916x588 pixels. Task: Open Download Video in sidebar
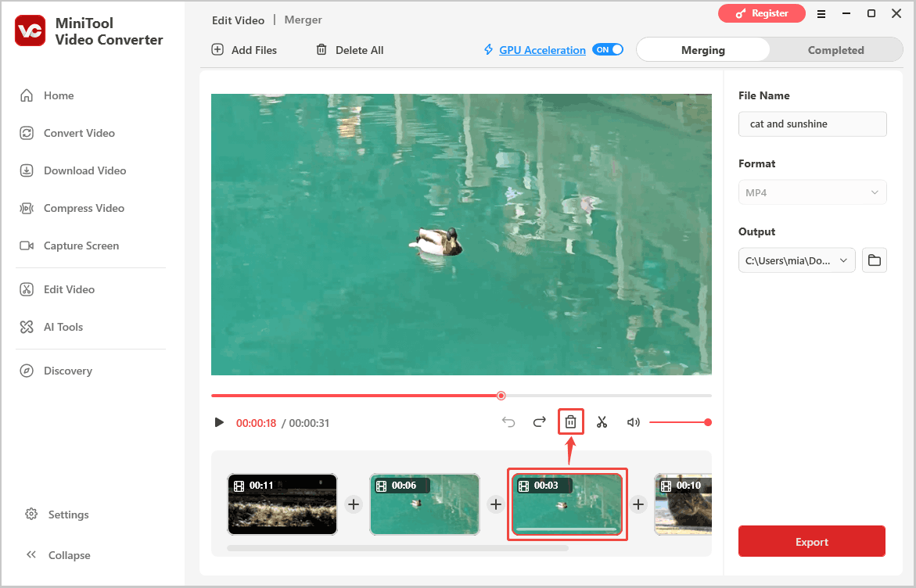(73, 170)
